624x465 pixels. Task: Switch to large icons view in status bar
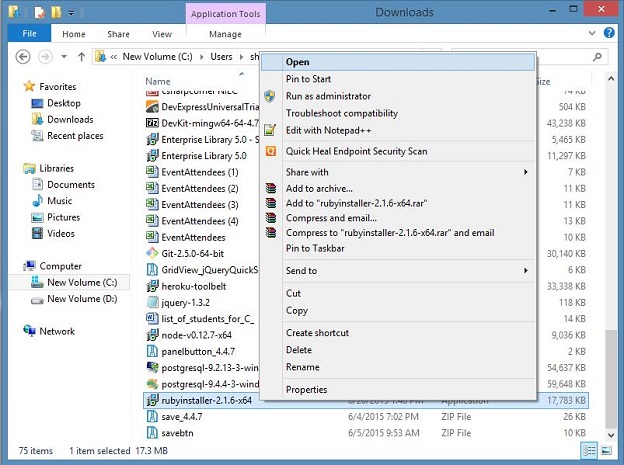[x=606, y=450]
